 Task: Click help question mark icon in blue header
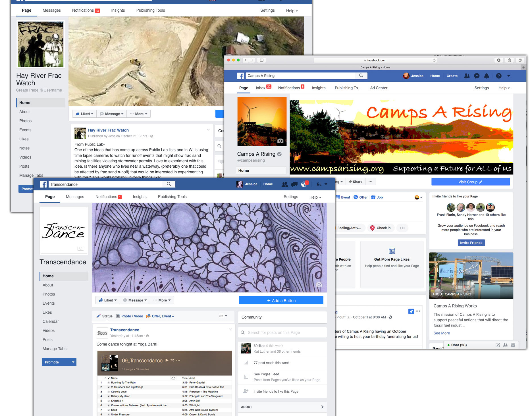pyautogui.click(x=499, y=76)
